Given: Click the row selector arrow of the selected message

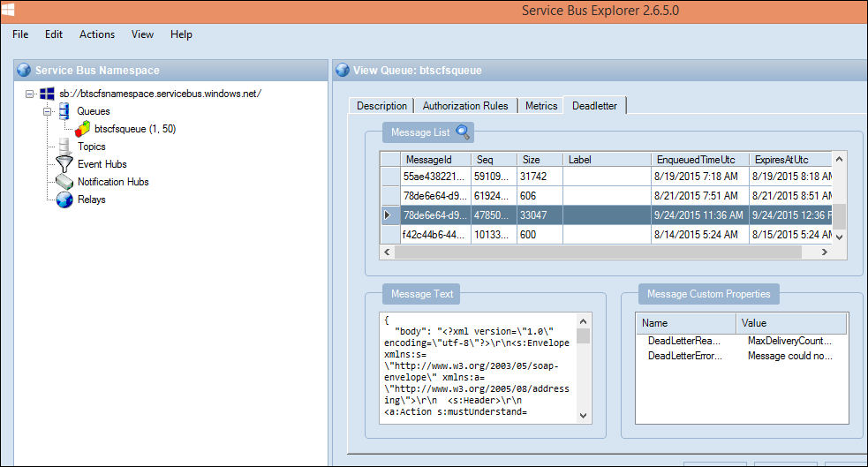Looking at the screenshot, I should point(390,215).
